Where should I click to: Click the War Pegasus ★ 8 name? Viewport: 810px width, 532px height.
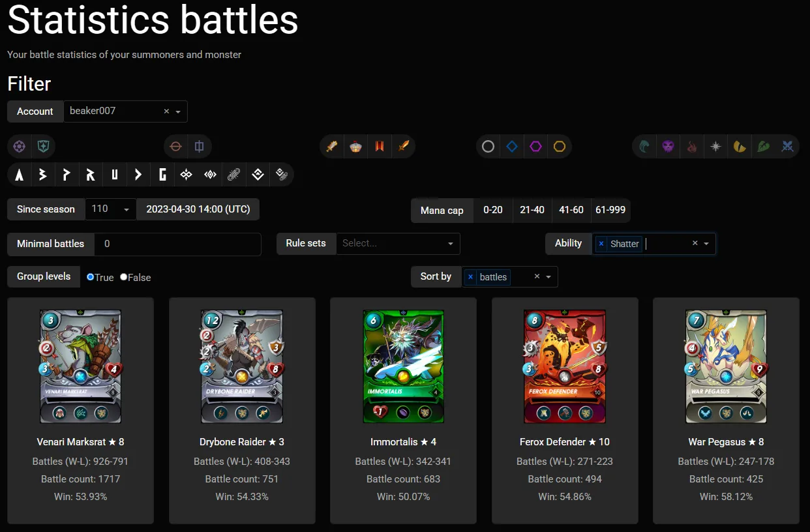click(x=727, y=442)
